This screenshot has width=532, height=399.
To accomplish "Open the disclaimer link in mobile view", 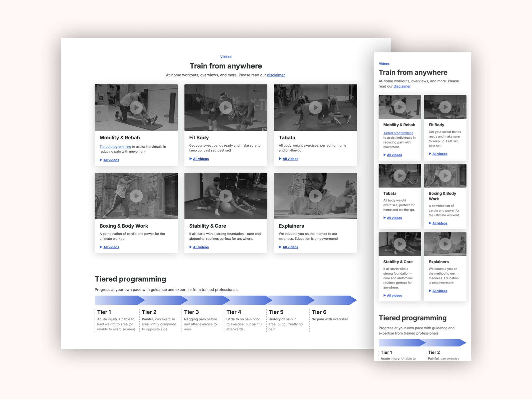I will click(x=402, y=86).
